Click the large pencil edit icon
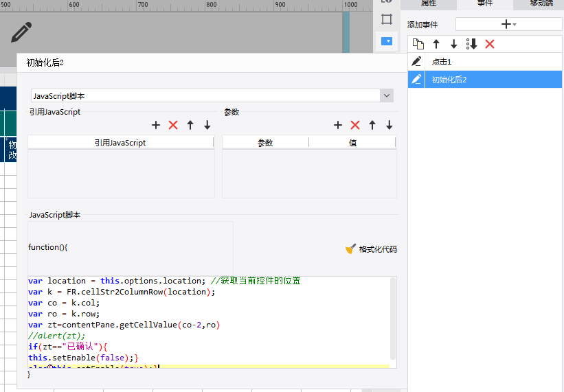Viewport: 564px width, 392px height. [21, 32]
